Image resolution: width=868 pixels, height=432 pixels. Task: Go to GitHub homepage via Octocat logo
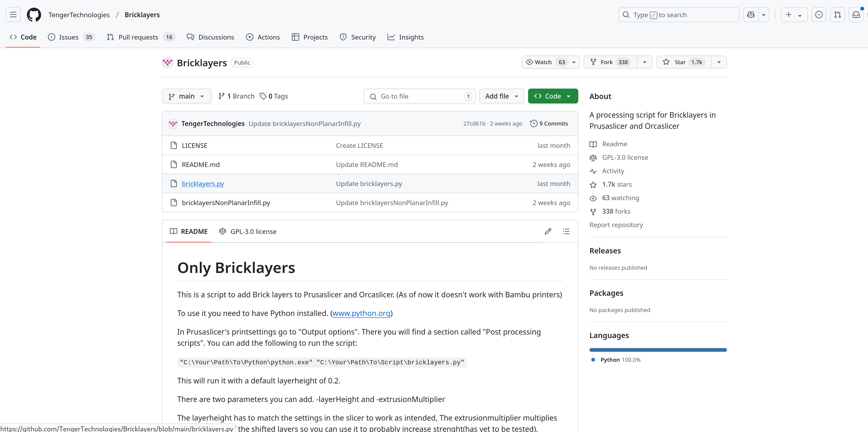34,14
